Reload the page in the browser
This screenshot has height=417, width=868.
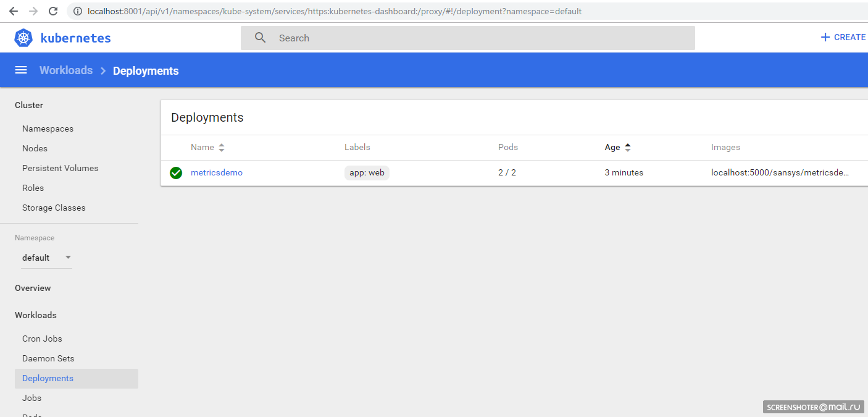point(53,11)
